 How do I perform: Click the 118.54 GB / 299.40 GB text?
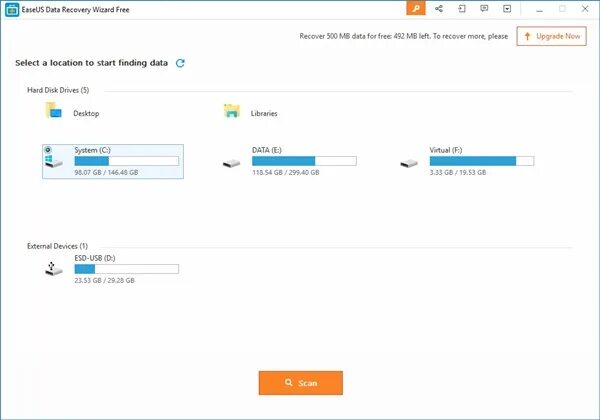point(286,173)
